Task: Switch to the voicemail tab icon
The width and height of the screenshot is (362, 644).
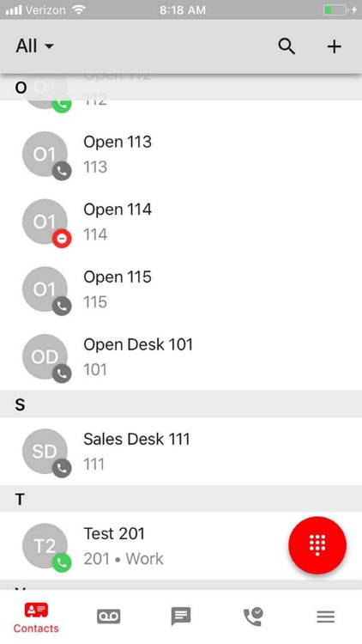Action: click(x=109, y=616)
